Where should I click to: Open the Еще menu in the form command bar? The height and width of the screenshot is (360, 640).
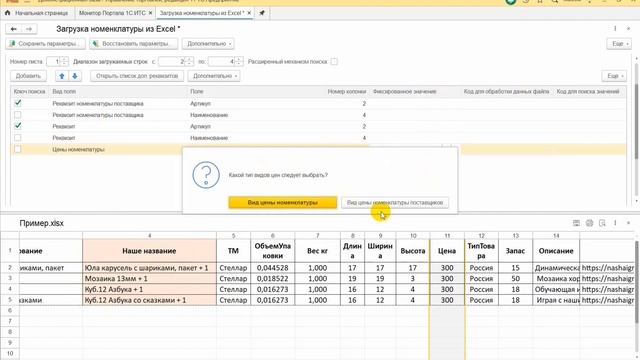pyautogui.click(x=619, y=44)
